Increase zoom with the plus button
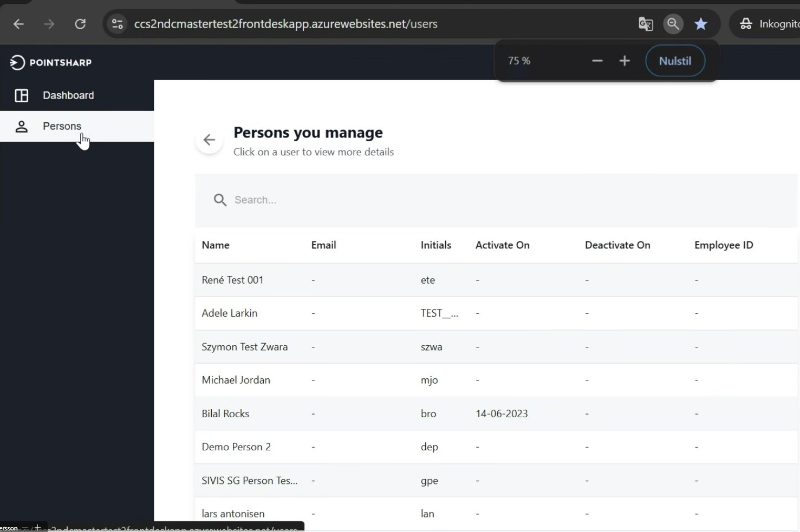 tap(625, 61)
